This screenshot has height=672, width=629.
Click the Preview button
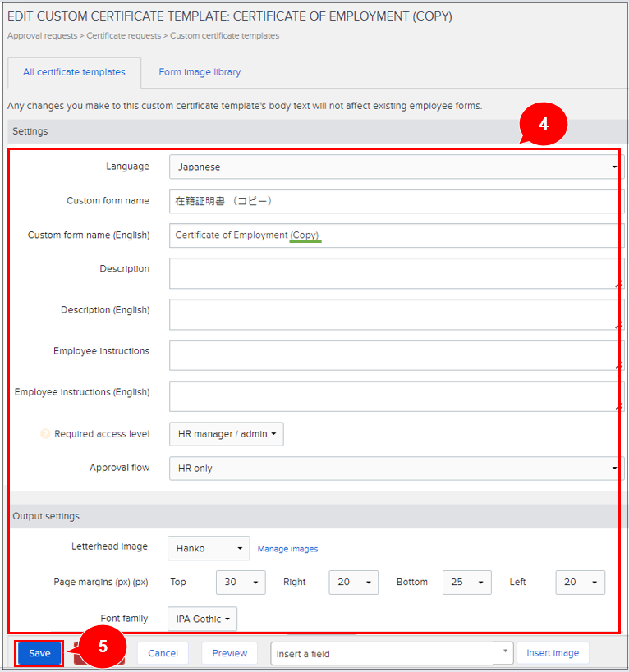click(x=229, y=653)
